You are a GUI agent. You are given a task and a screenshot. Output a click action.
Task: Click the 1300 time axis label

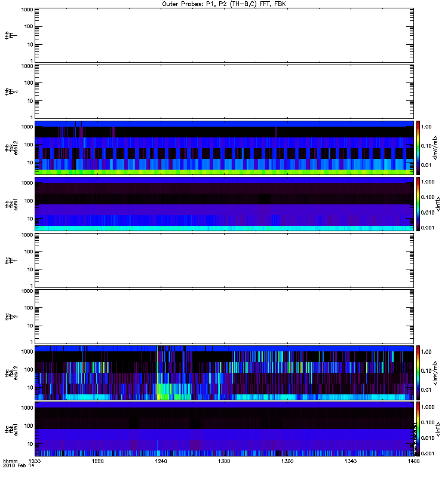(224, 461)
